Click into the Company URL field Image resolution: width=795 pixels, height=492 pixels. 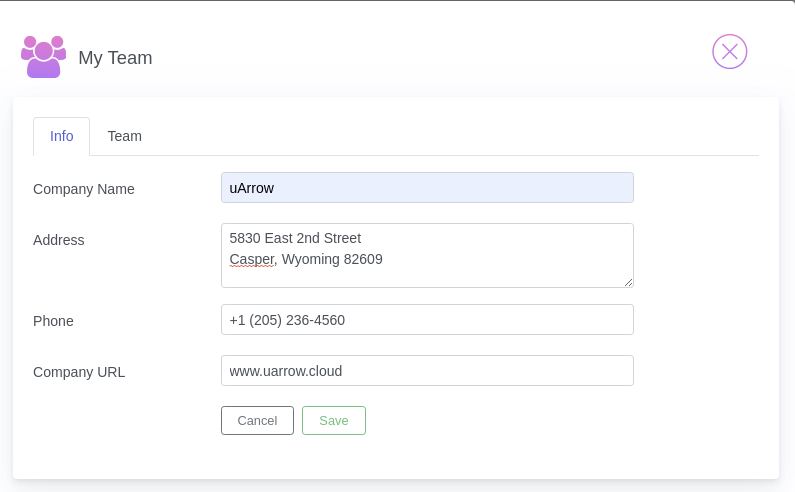(x=427, y=371)
